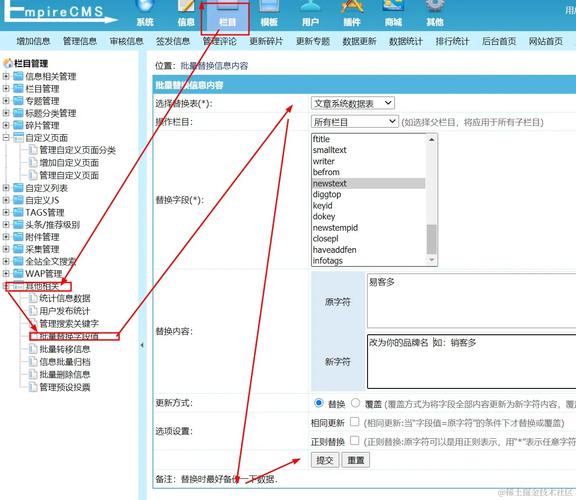Open the 数据更新 submenu item

(x=359, y=41)
